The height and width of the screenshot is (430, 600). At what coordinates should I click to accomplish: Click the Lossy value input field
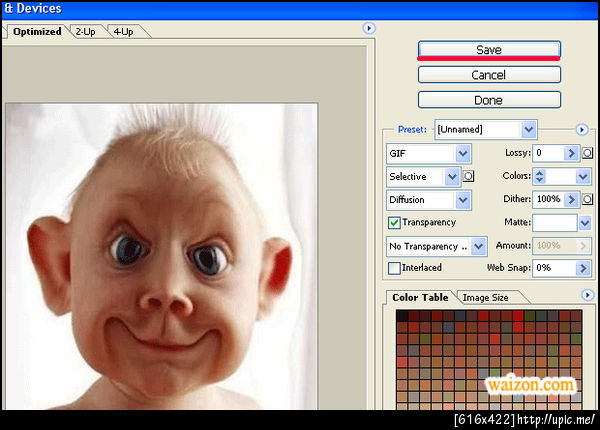coord(549,153)
